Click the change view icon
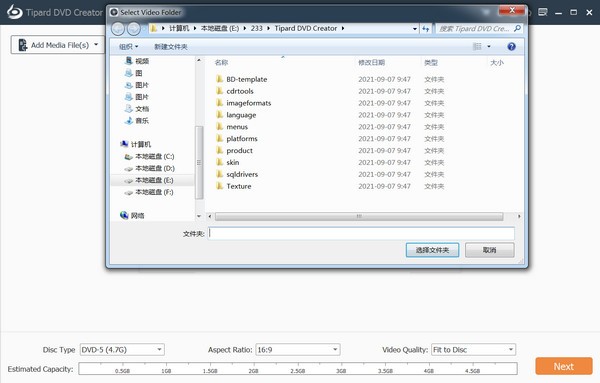Image resolution: width=600 pixels, height=383 pixels. pos(477,46)
